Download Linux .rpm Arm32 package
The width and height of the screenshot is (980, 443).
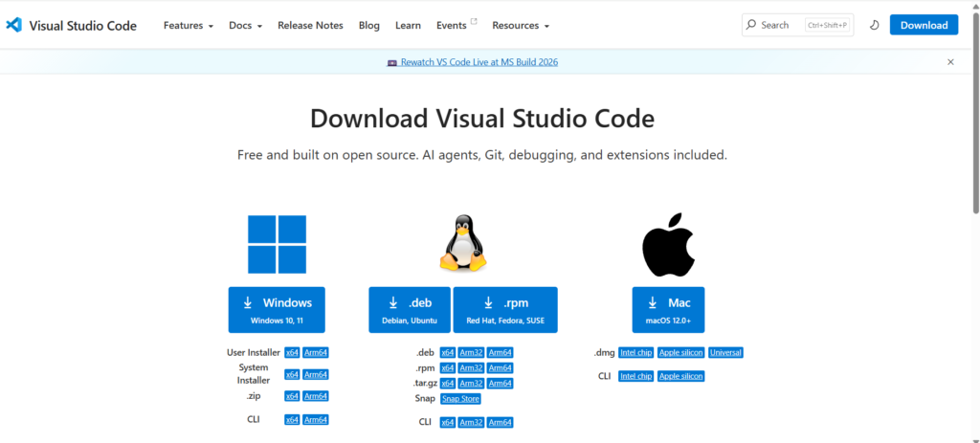coord(471,368)
